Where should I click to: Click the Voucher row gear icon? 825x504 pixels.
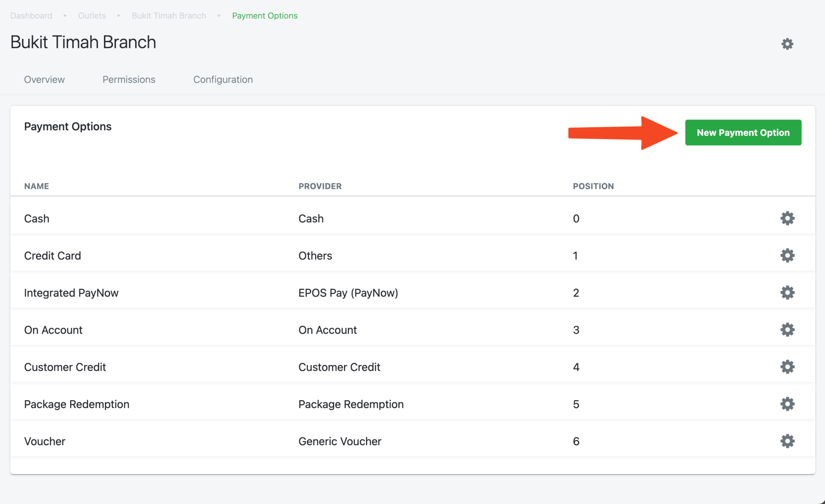787,441
